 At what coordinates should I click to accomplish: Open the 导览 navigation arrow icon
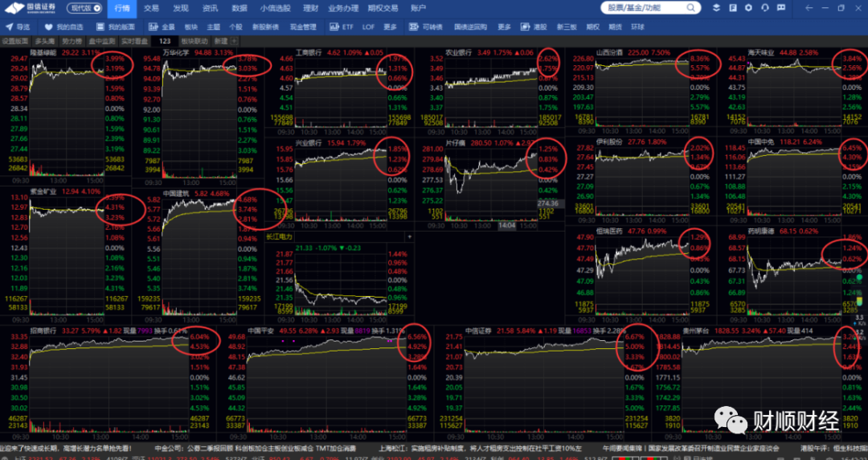8,27
